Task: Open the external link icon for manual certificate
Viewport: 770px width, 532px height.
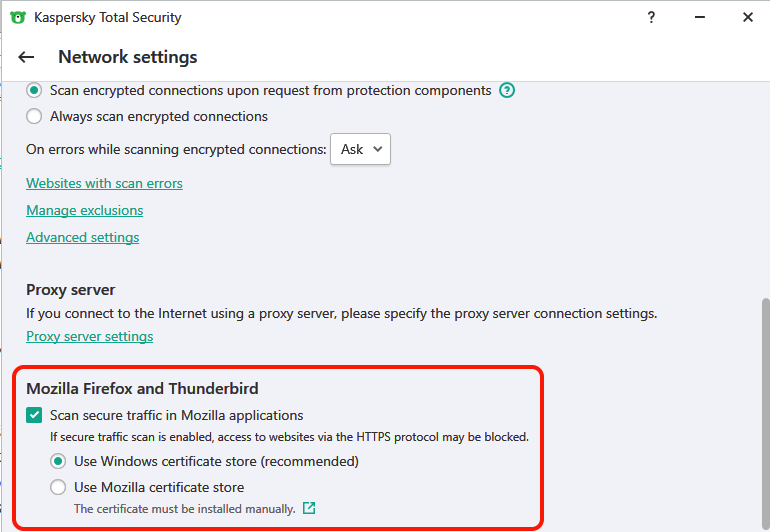Action: tap(309, 508)
